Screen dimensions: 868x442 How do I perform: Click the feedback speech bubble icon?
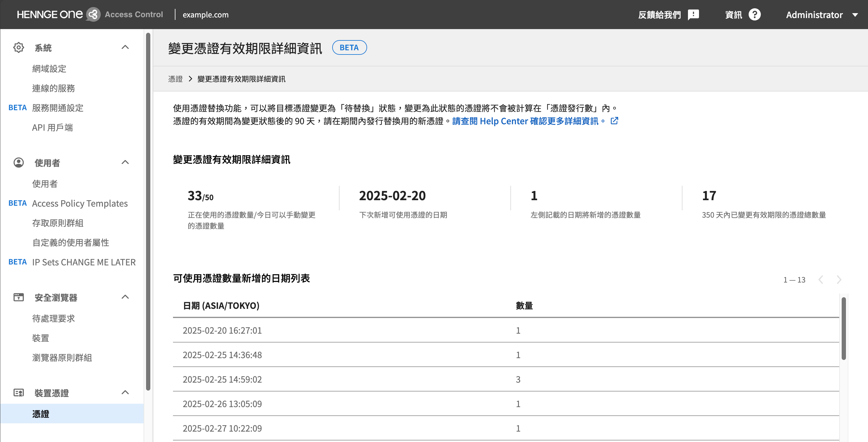tap(693, 15)
